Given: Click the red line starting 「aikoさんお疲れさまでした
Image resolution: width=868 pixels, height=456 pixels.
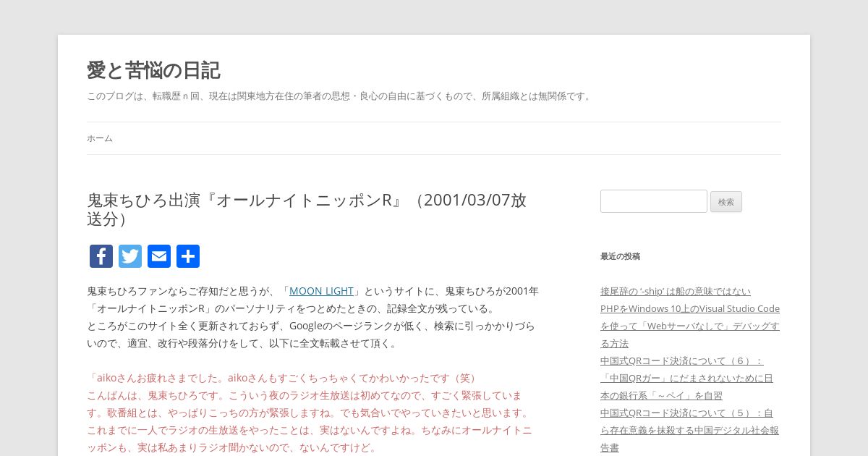Looking at the screenshot, I should click(x=284, y=378).
